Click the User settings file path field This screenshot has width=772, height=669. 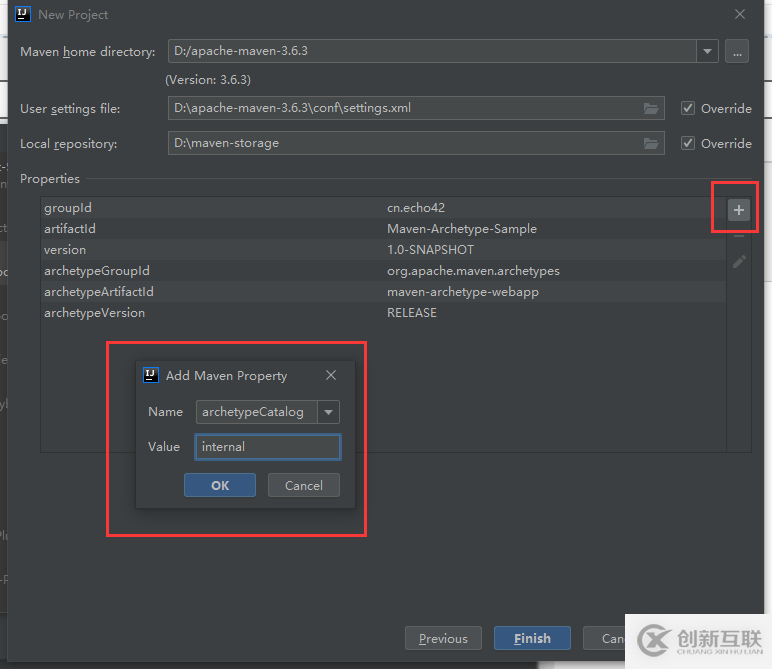click(x=400, y=108)
